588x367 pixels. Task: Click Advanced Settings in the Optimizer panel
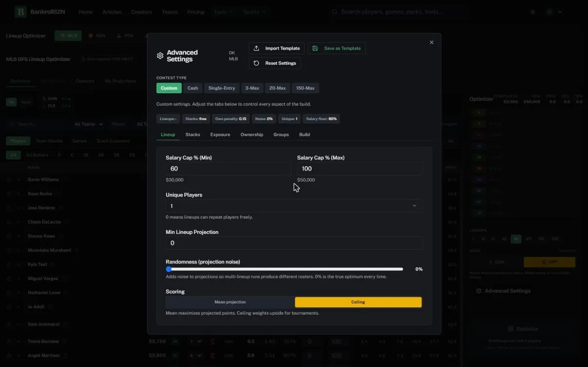(x=503, y=291)
